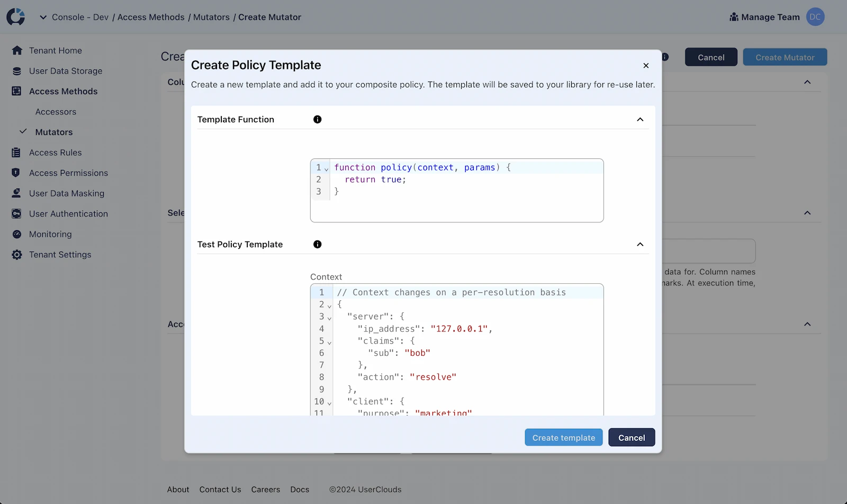Click the Access Rules icon in sidebar
The height and width of the screenshot is (504, 847).
(16, 152)
